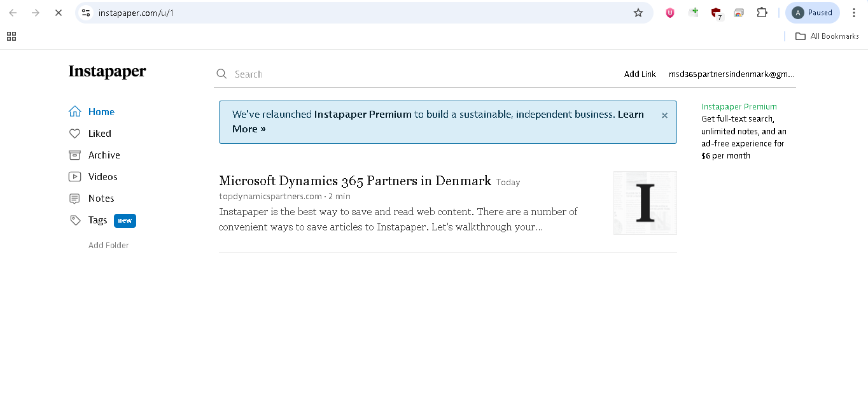Open the All Bookmarks folder
The image size is (868, 399).
827,36
